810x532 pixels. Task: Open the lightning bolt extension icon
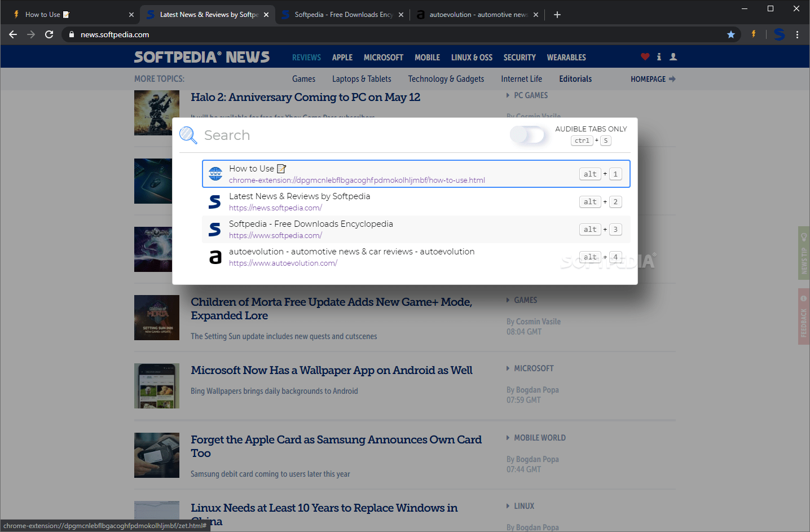pyautogui.click(x=754, y=34)
